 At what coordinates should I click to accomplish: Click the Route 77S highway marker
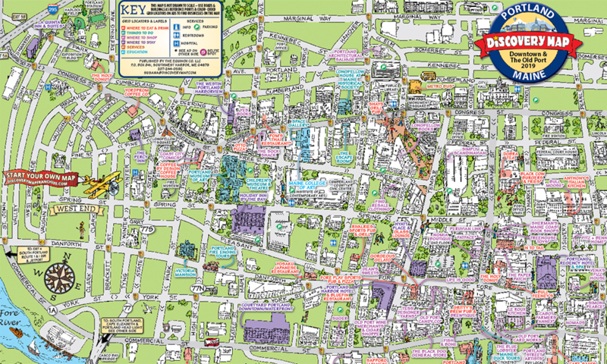point(146,230)
